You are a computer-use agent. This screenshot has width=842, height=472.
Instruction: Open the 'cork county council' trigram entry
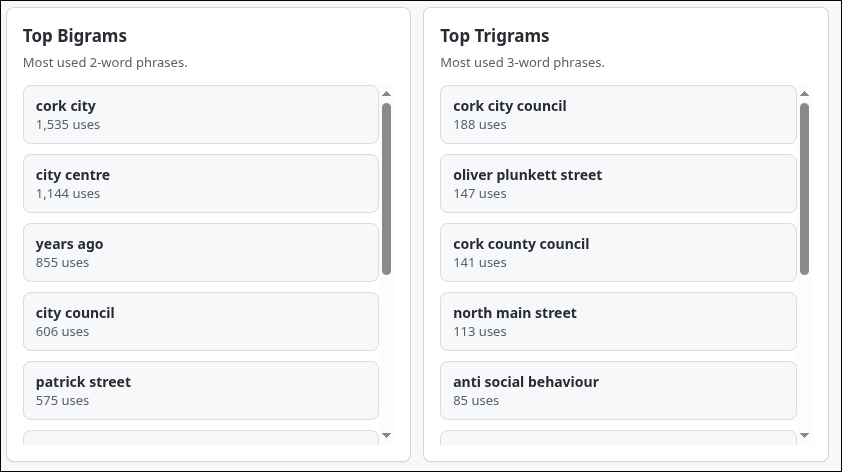[617, 252]
